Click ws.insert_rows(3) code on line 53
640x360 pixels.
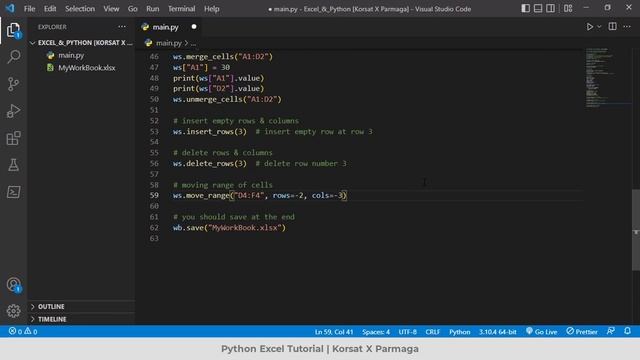tap(209, 131)
